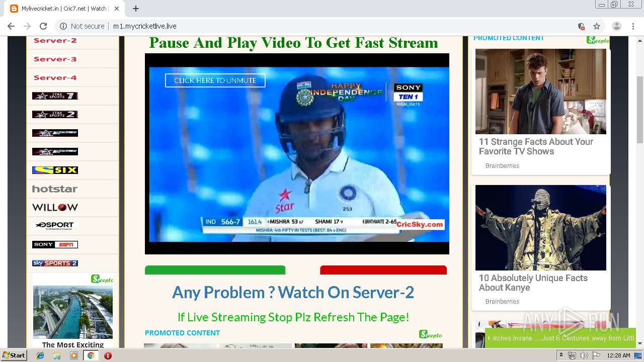This screenshot has height=362, width=644.
Task: Go forward in browser history
Action: pyautogui.click(x=27, y=26)
